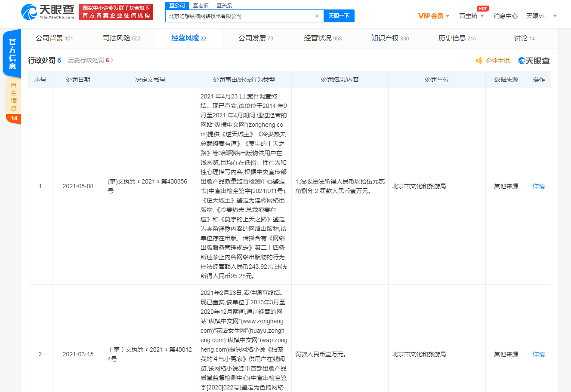Open 消息中心 in the header

pyautogui.click(x=506, y=16)
